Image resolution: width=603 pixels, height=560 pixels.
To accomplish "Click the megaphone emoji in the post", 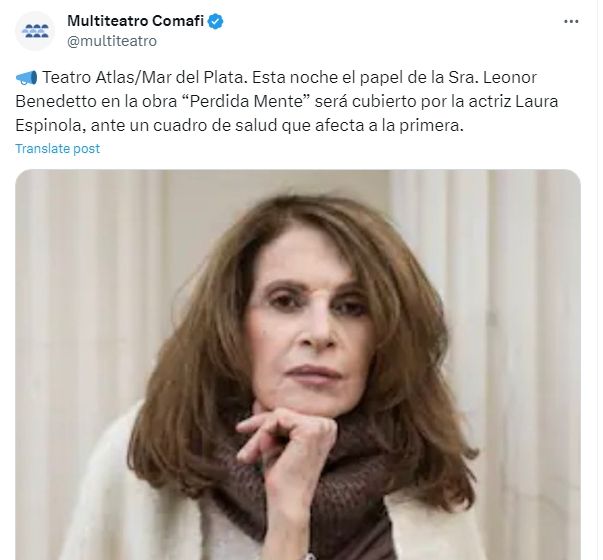I will point(27,78).
